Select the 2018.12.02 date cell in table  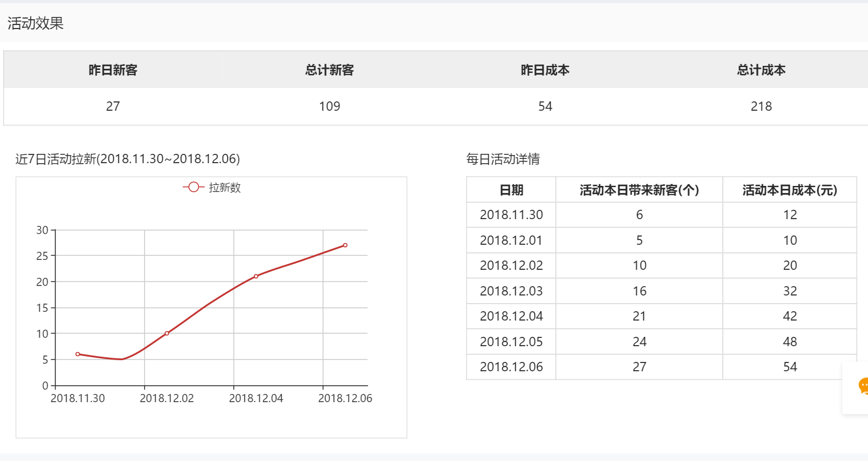click(x=512, y=266)
